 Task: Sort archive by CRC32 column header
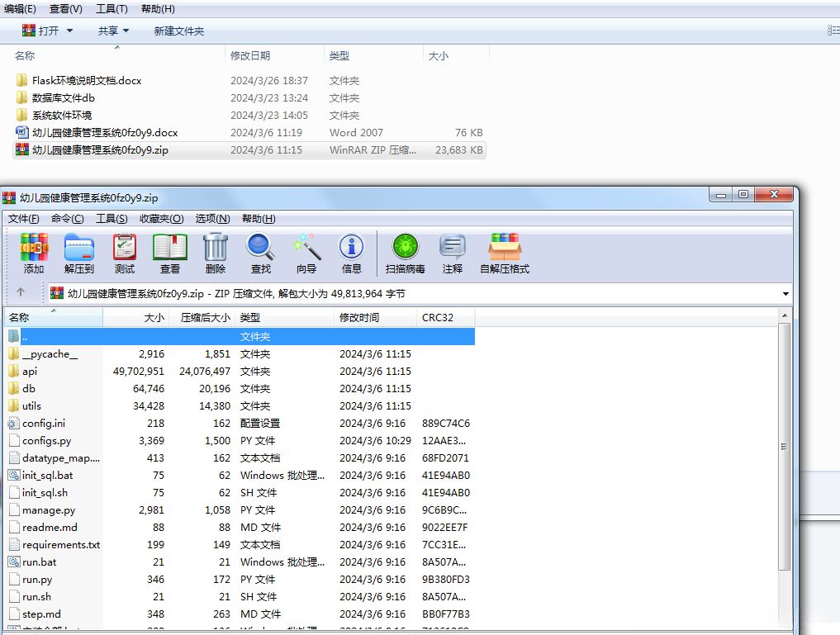[446, 317]
